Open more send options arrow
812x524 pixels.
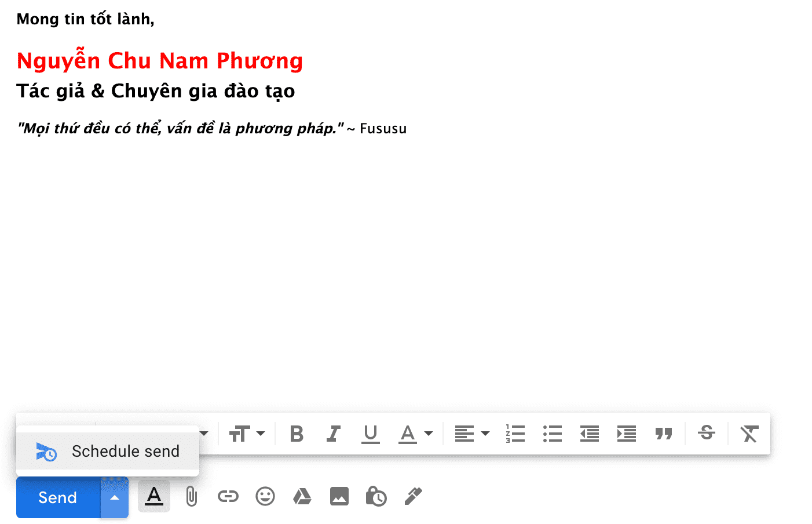point(115,497)
